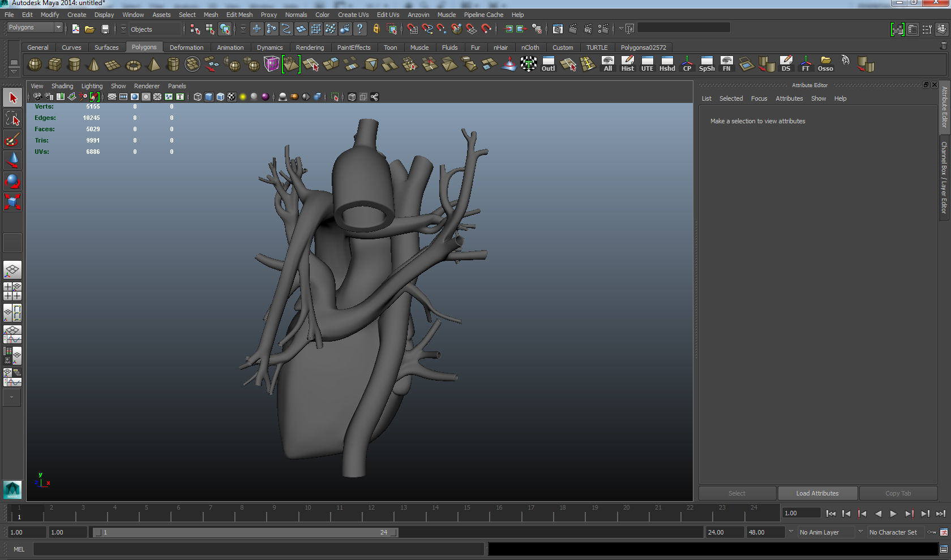Image resolution: width=951 pixels, height=560 pixels.
Task: Open the Edit Mesh menu
Action: 239,15
